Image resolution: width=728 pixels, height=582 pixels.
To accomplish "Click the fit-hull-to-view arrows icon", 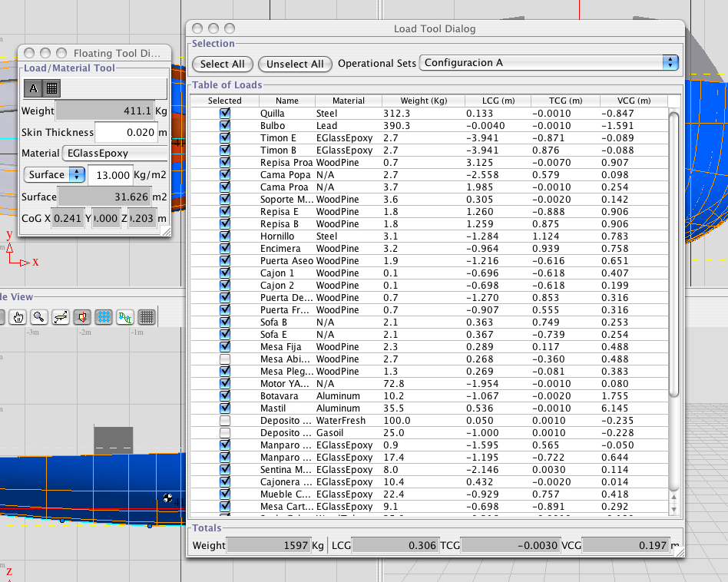I will click(x=61, y=316).
